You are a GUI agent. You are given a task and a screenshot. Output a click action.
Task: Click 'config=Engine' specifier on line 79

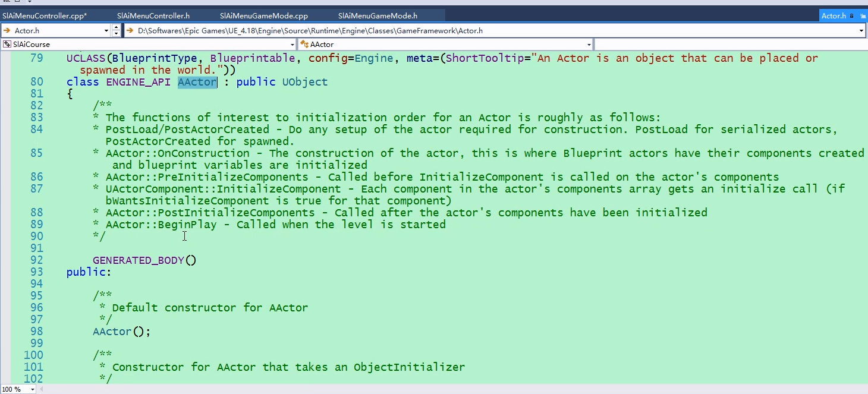click(351, 58)
